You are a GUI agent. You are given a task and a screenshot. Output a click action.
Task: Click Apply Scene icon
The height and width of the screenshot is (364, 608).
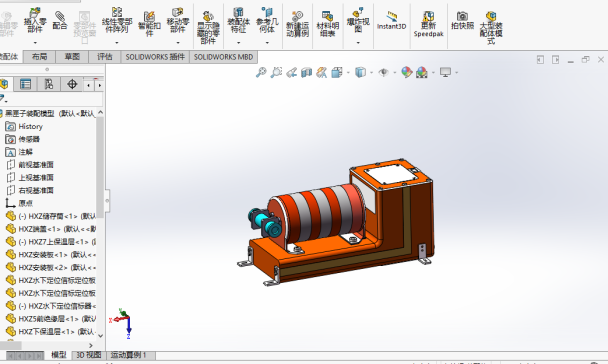tap(422, 72)
